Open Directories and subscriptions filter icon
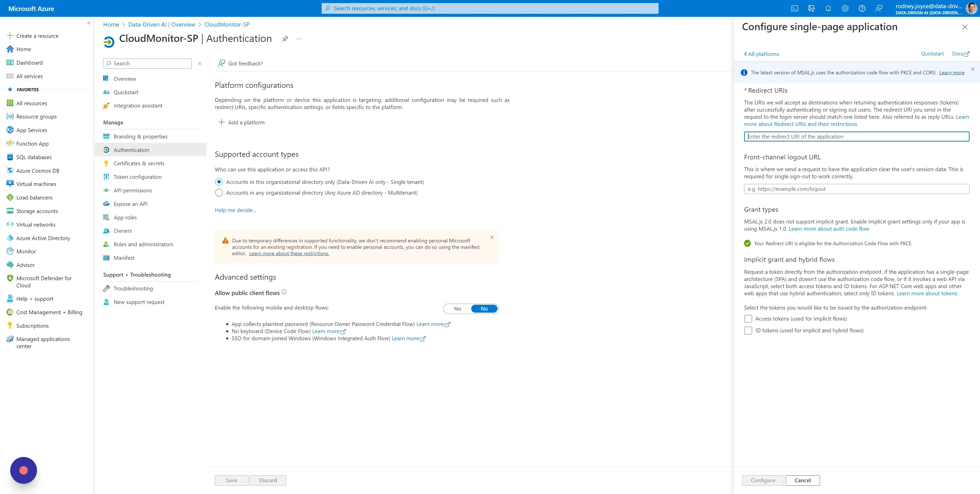Screen dimensions: 980x494 tap(811, 8)
